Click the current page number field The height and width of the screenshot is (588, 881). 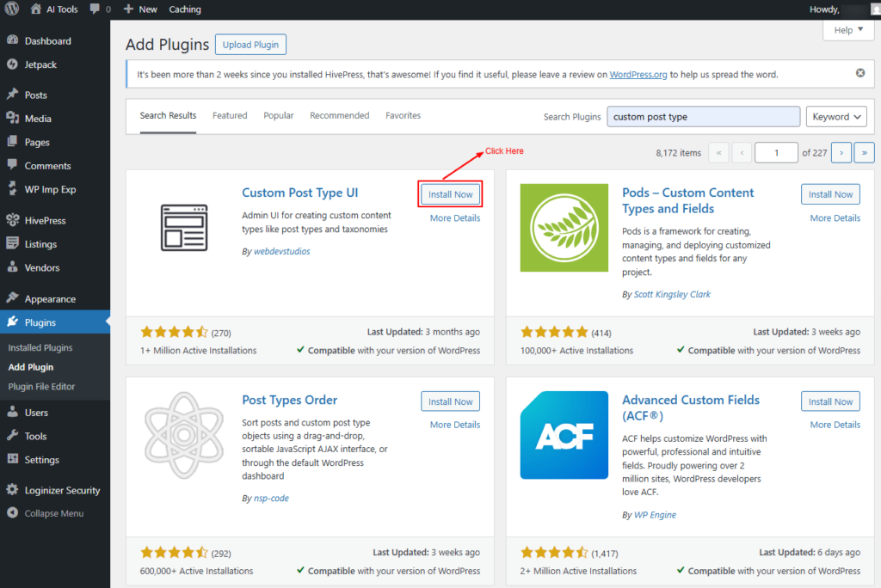click(775, 153)
